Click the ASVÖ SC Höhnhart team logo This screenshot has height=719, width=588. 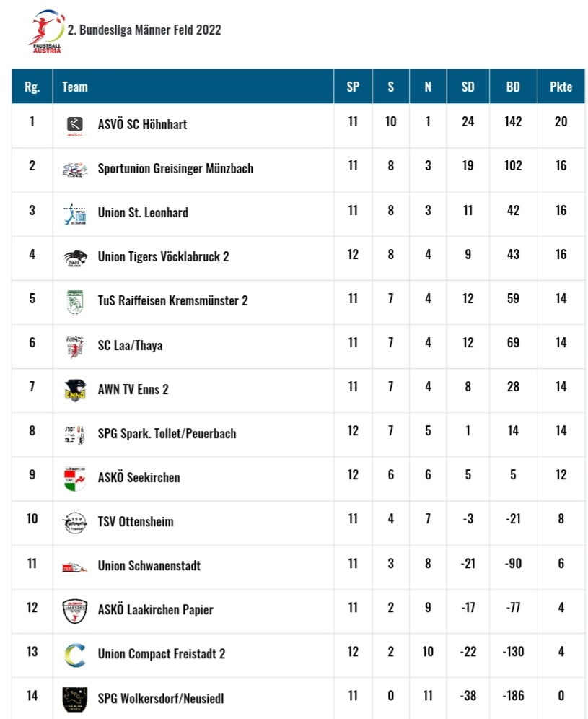click(75, 126)
